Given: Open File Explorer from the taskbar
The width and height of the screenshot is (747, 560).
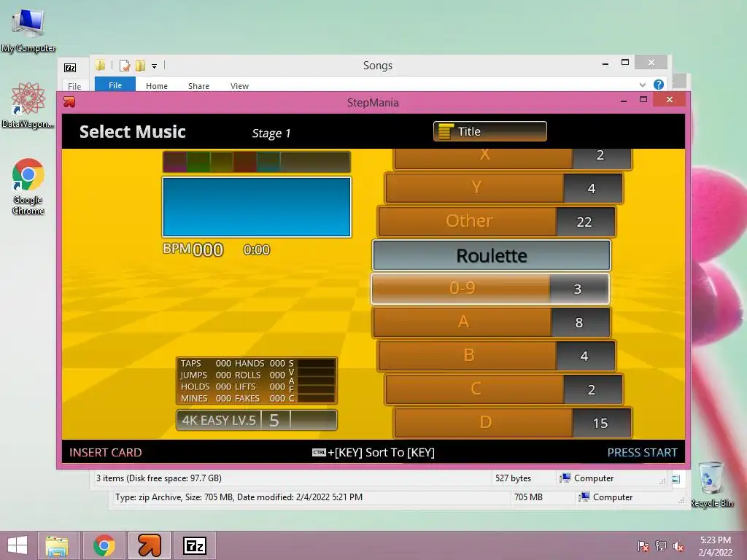Looking at the screenshot, I should tap(57, 545).
